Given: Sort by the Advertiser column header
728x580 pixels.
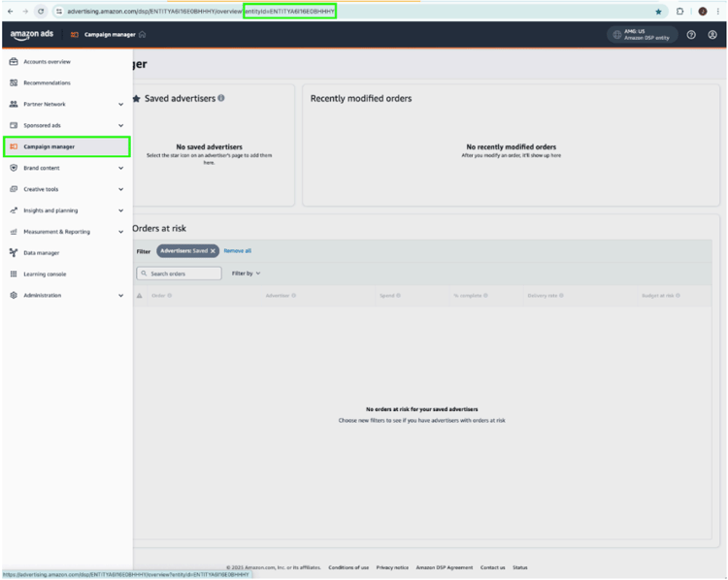Looking at the screenshot, I should coord(278,296).
